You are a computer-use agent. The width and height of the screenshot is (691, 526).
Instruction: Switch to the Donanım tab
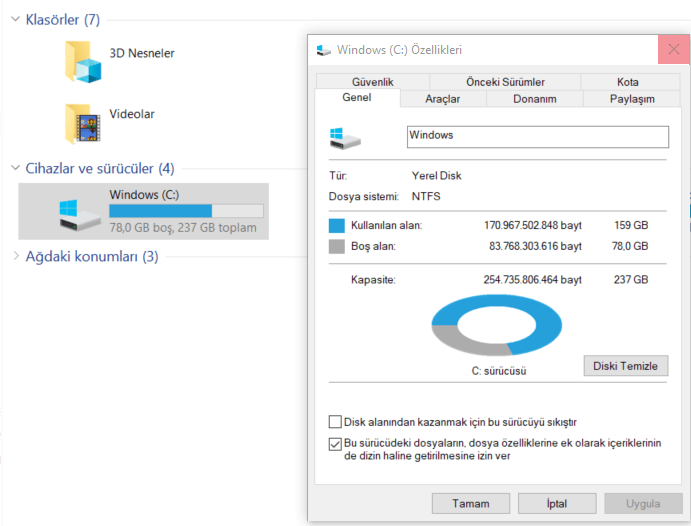[x=535, y=99]
